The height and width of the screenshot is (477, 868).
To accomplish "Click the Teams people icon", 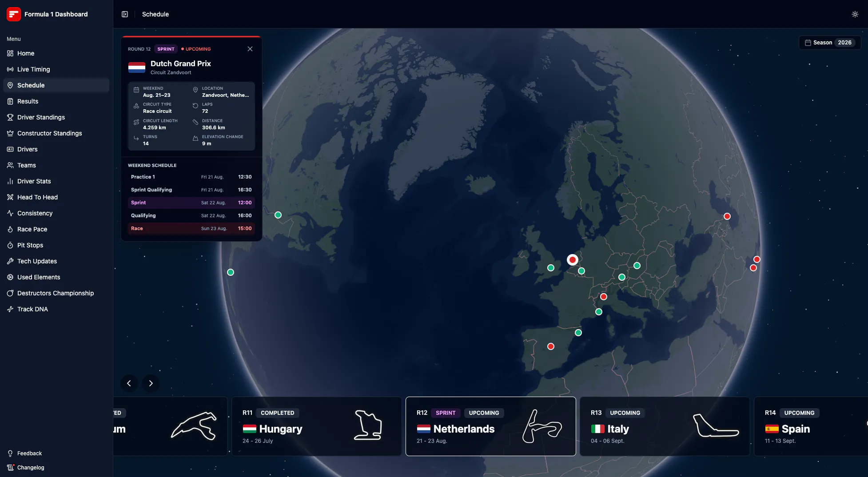I will [x=10, y=165].
